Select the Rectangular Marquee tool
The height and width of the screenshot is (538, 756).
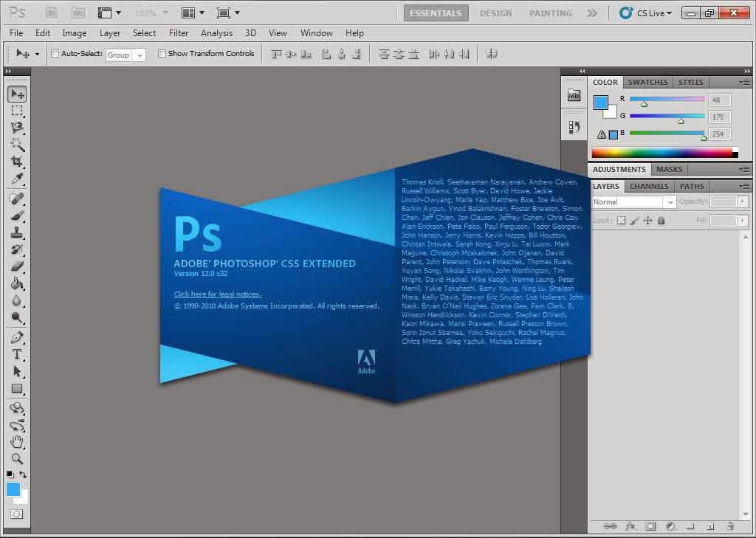17,111
